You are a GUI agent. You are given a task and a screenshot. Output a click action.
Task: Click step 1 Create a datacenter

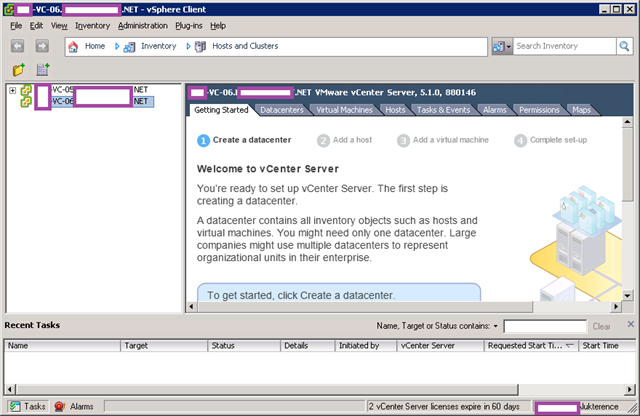point(244,140)
